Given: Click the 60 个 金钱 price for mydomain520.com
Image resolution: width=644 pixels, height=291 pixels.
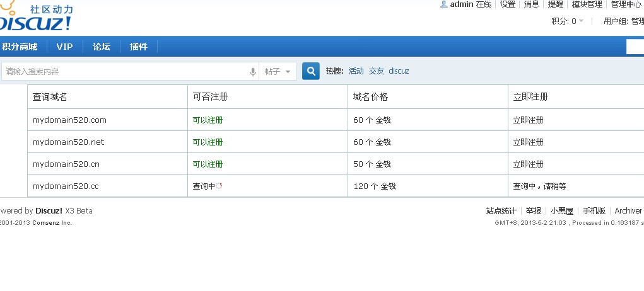Looking at the screenshot, I should pos(372,120).
